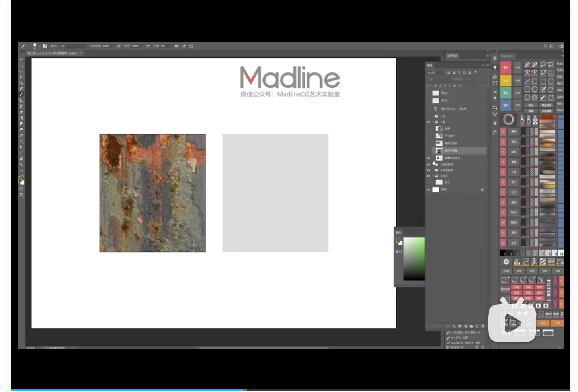Click the smoothing options gear in options bar
The image size is (578, 392).
176,46
